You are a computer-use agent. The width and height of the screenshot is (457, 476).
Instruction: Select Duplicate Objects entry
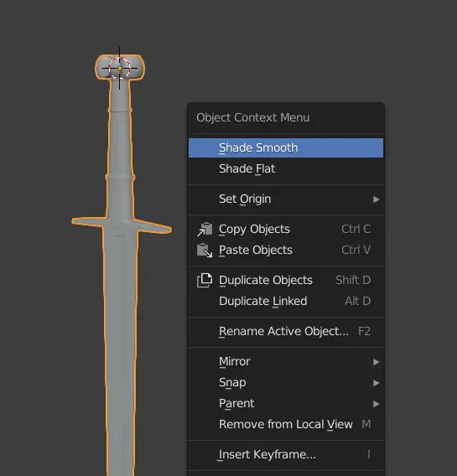286,280
